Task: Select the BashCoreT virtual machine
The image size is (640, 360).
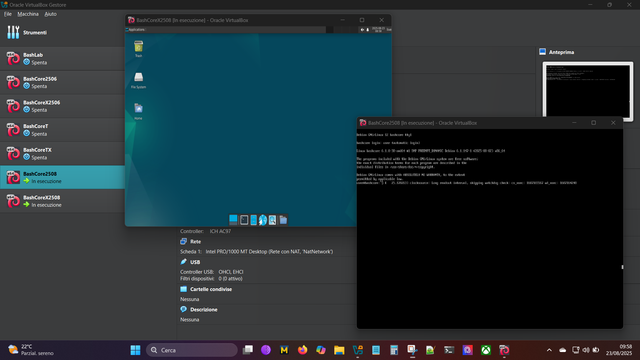Action: [62, 130]
